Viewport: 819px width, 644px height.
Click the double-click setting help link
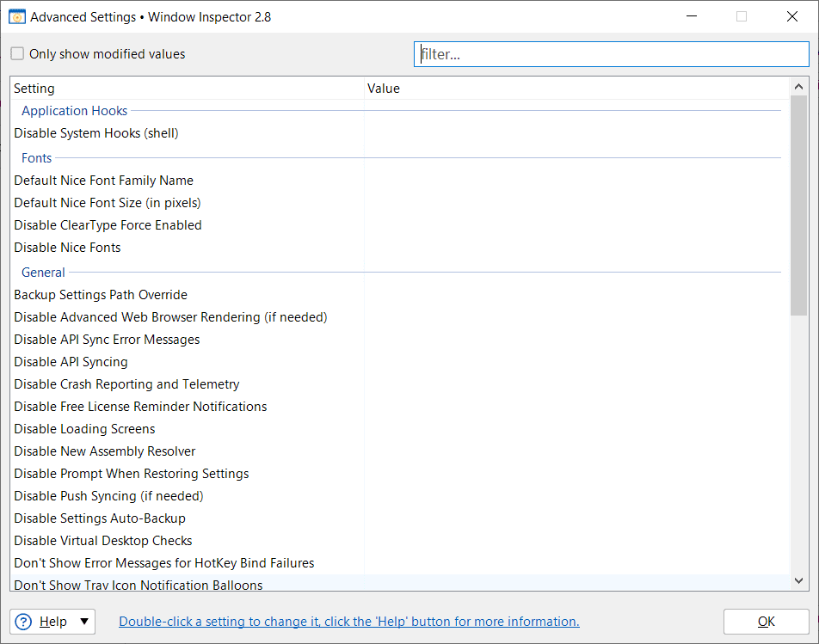(348, 622)
